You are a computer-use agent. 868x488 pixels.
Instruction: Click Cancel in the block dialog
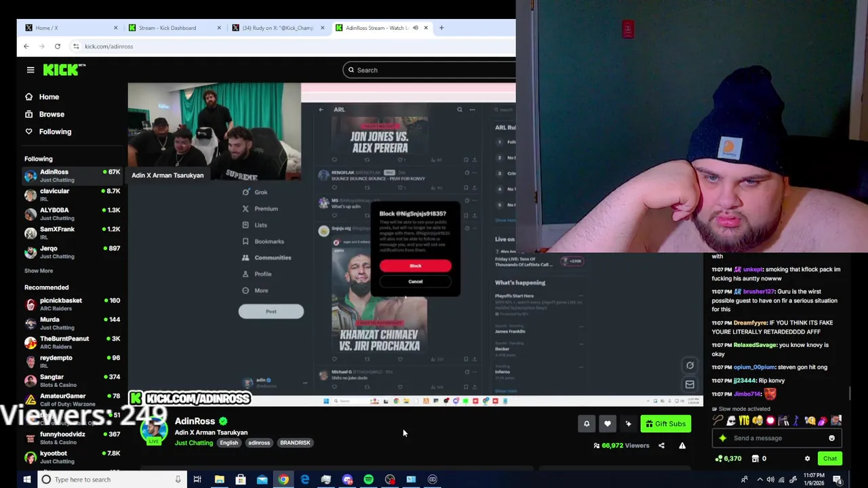415,281
